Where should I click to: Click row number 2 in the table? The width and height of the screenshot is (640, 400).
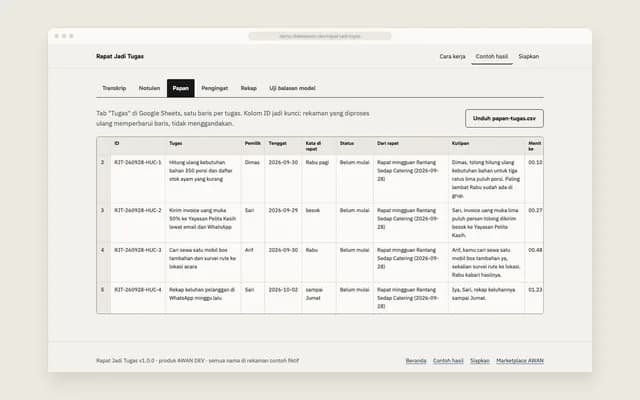click(103, 179)
